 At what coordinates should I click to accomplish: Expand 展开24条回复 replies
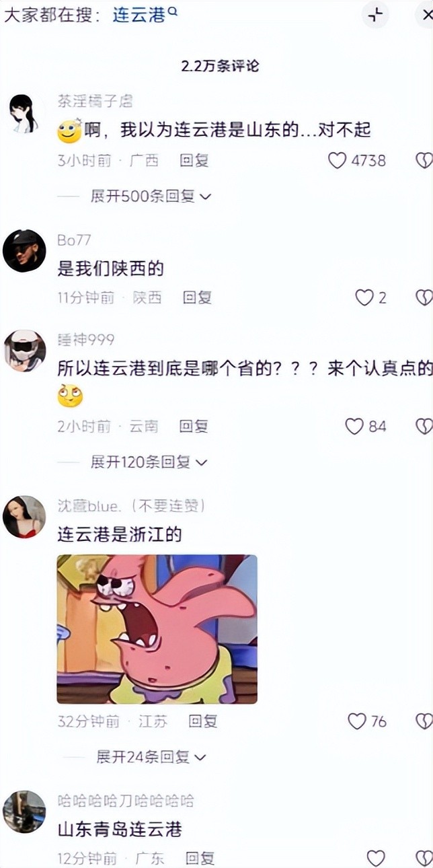151,757
